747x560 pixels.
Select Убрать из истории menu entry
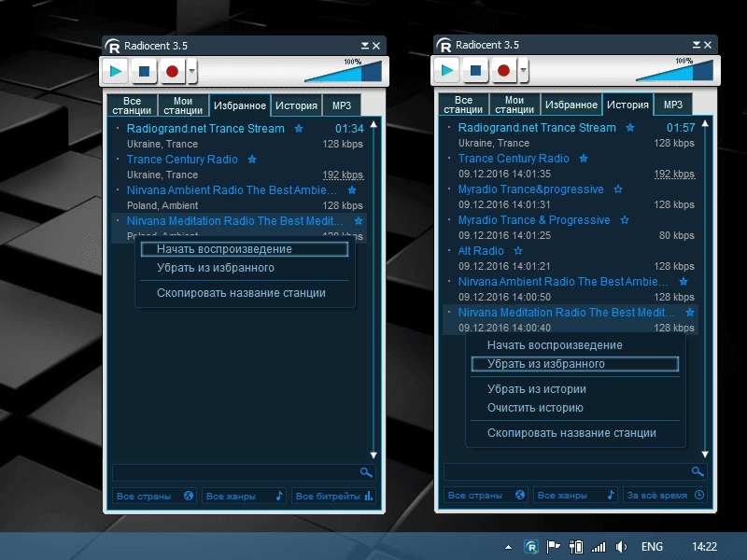[574, 389]
